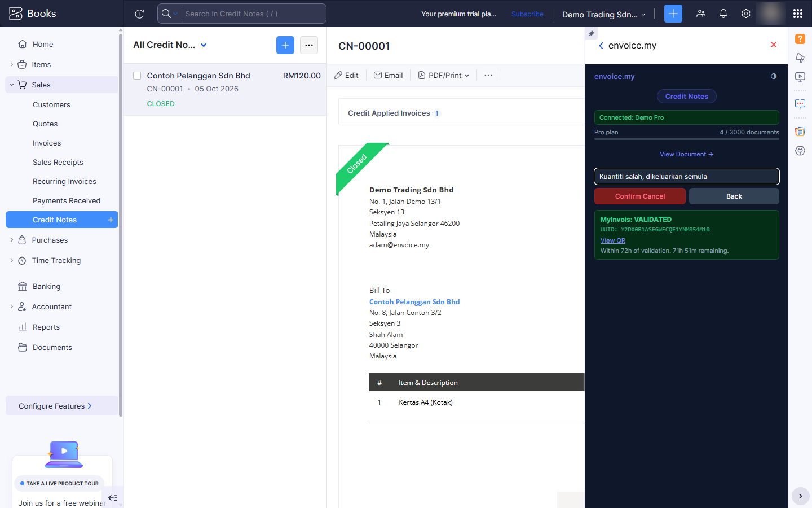Open the orange help question icon
812x508 pixels.
tap(800, 39)
